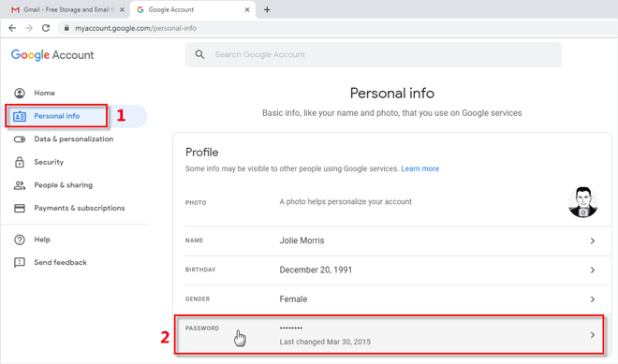Screen dimensions: 618x364
Task: Click the address bar URL
Action: [x=136, y=28]
